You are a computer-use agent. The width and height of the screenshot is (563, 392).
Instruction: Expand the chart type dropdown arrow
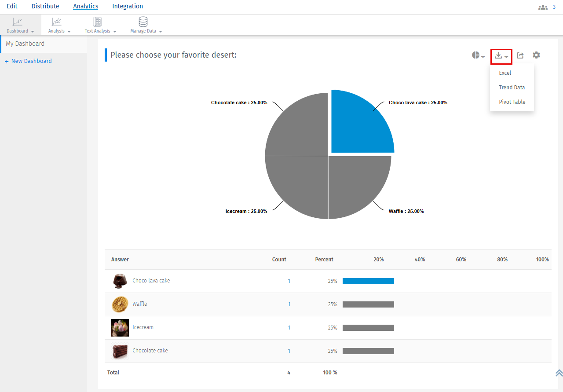tap(483, 57)
